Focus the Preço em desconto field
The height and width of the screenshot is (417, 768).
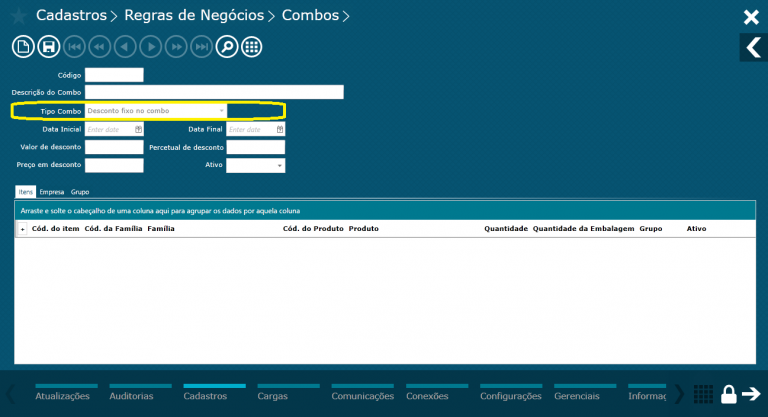coord(114,165)
